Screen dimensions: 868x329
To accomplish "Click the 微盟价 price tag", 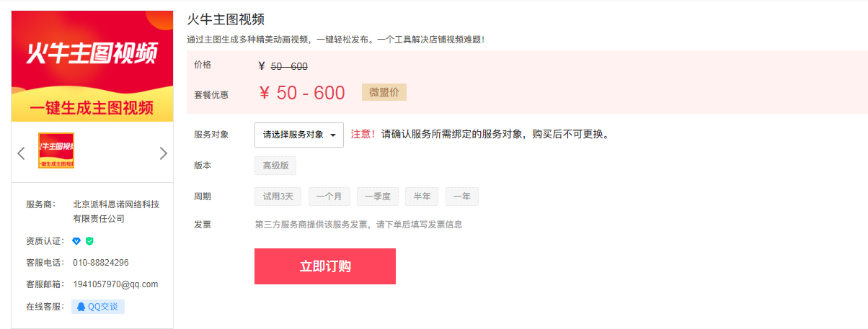I will (x=384, y=92).
